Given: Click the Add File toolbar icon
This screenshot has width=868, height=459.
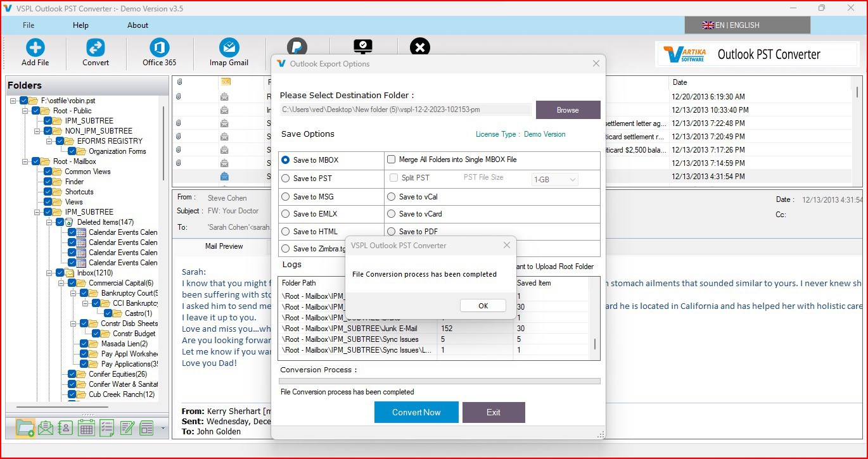Looking at the screenshot, I should [x=35, y=48].
